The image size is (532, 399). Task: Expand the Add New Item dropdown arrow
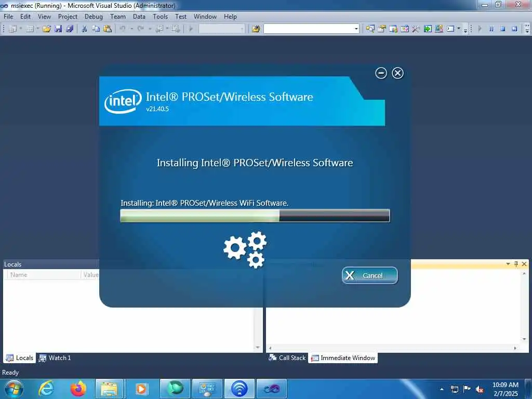(x=37, y=29)
